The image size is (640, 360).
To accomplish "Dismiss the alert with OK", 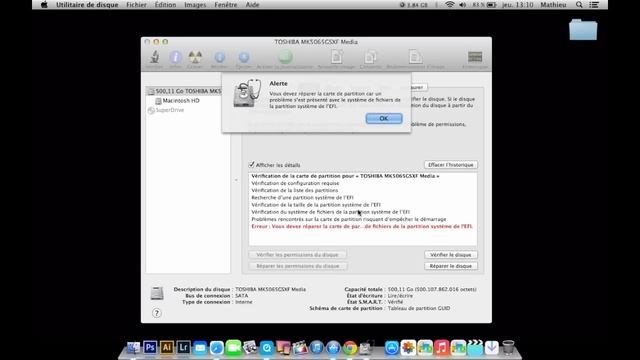I will point(384,118).
